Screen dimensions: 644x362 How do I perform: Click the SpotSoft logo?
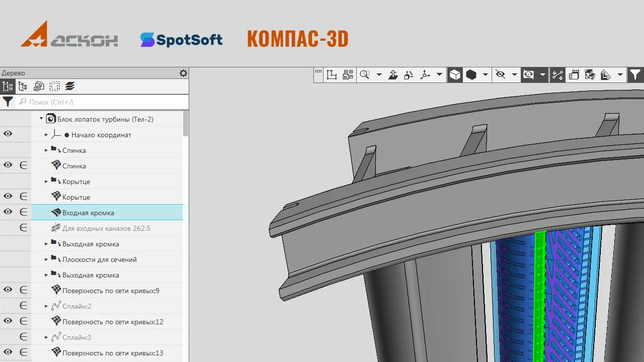click(181, 39)
